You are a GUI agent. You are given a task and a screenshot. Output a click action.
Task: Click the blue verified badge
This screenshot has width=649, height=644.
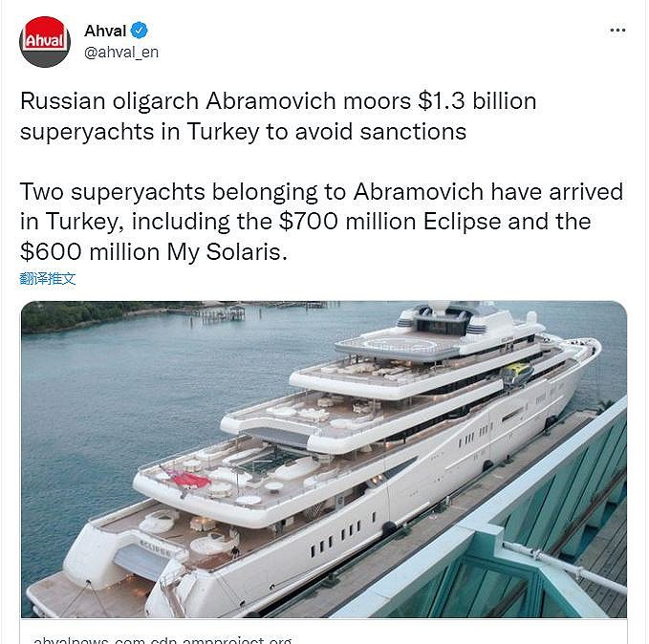pyautogui.click(x=141, y=31)
